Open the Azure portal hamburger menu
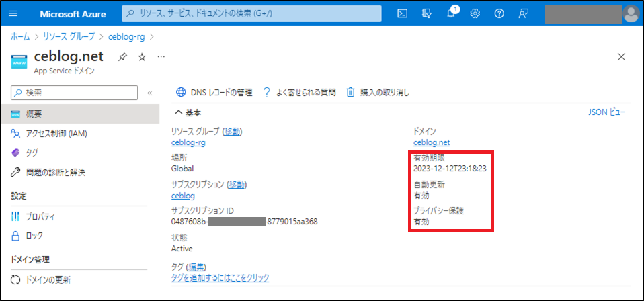644x301 pixels. click(x=13, y=13)
